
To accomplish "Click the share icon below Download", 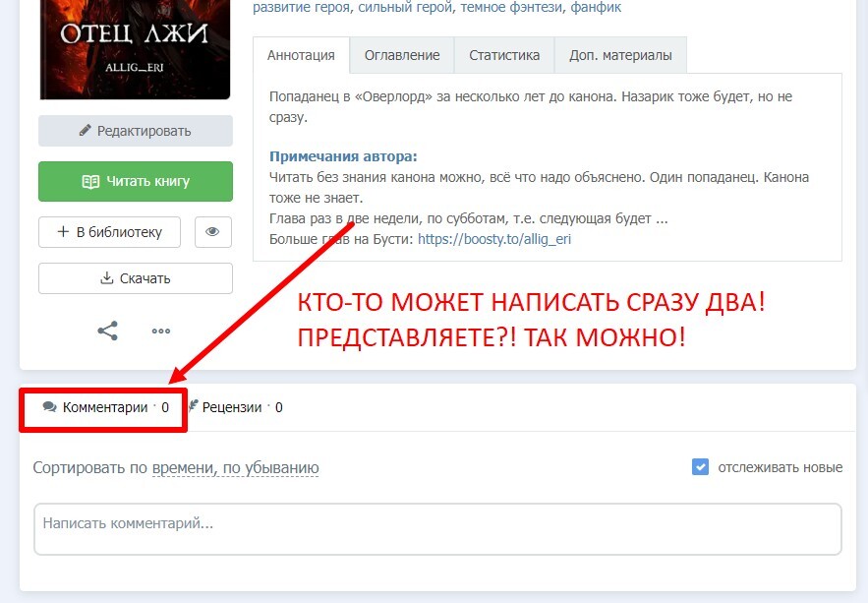I will tap(108, 331).
